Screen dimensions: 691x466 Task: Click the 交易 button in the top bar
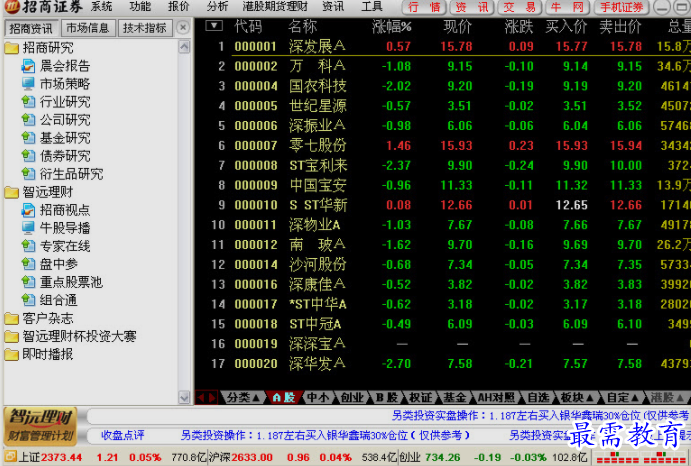[520, 7]
